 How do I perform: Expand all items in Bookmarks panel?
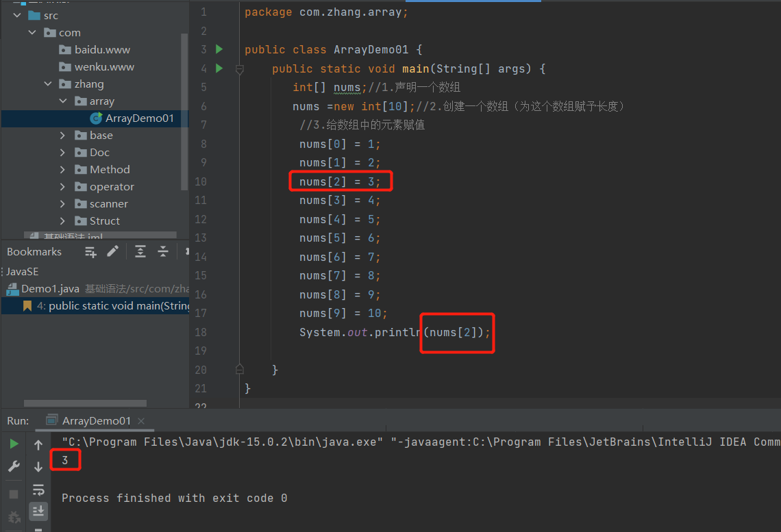coord(140,251)
